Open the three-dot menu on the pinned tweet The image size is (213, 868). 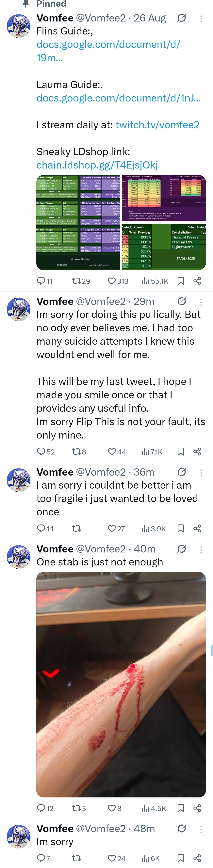tap(201, 19)
